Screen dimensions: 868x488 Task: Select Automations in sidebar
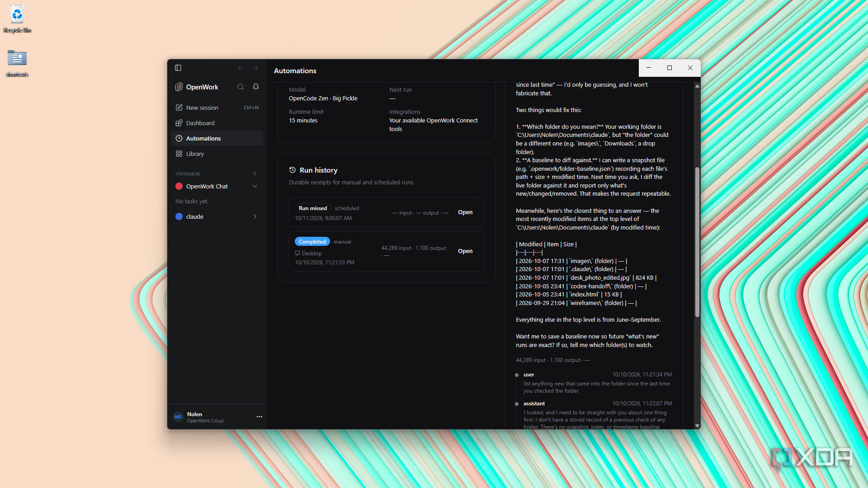(217, 138)
